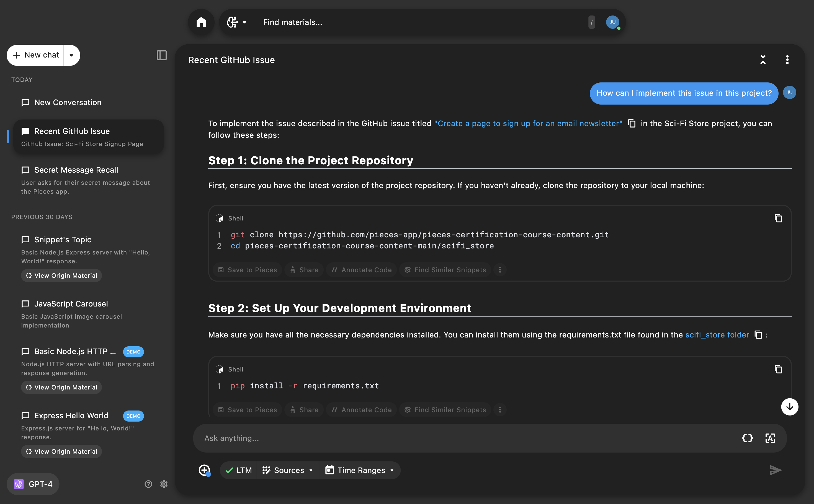The image size is (814, 504).
Task: View Origin Material for Express Hello World
Action: pos(61,451)
